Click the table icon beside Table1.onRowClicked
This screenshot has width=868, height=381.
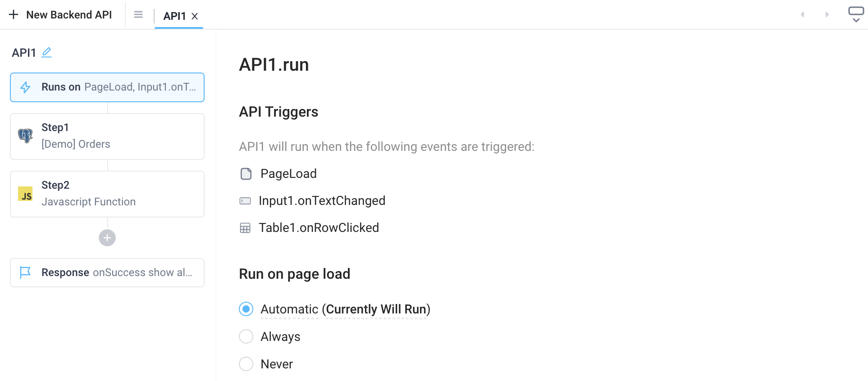[x=246, y=228]
